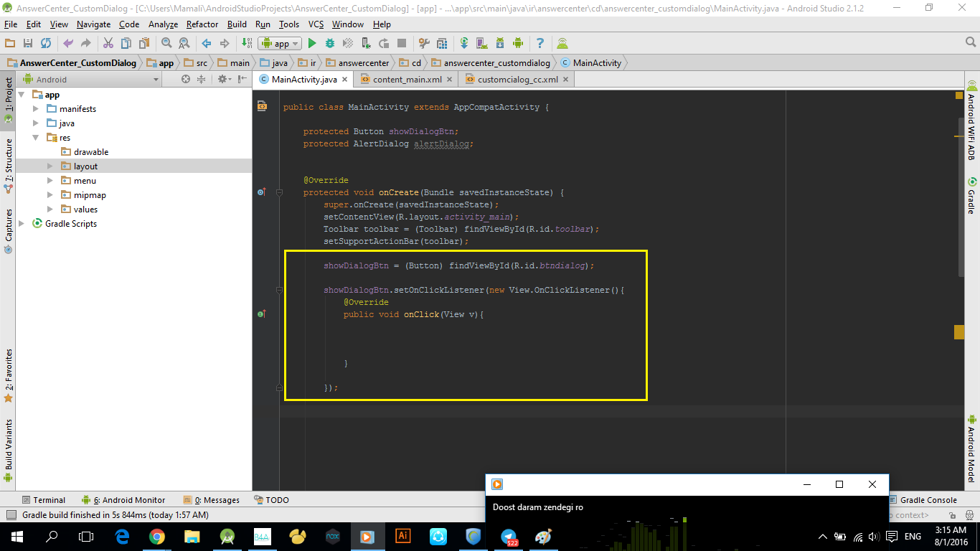This screenshot has height=551, width=980.
Task: Expand the java folder in project tree
Action: click(37, 123)
